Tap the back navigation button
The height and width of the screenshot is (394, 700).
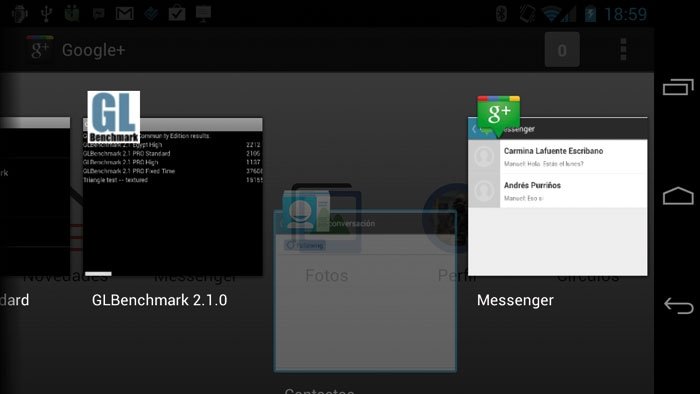tap(679, 306)
